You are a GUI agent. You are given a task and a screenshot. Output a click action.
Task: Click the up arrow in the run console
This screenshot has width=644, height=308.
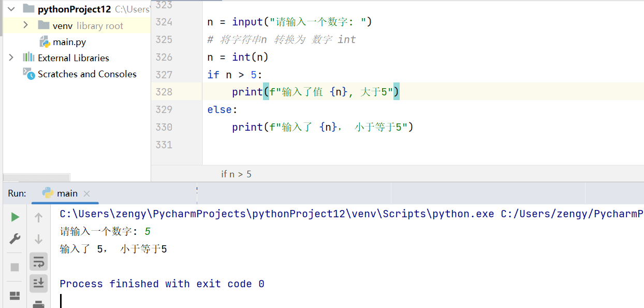coord(38,218)
